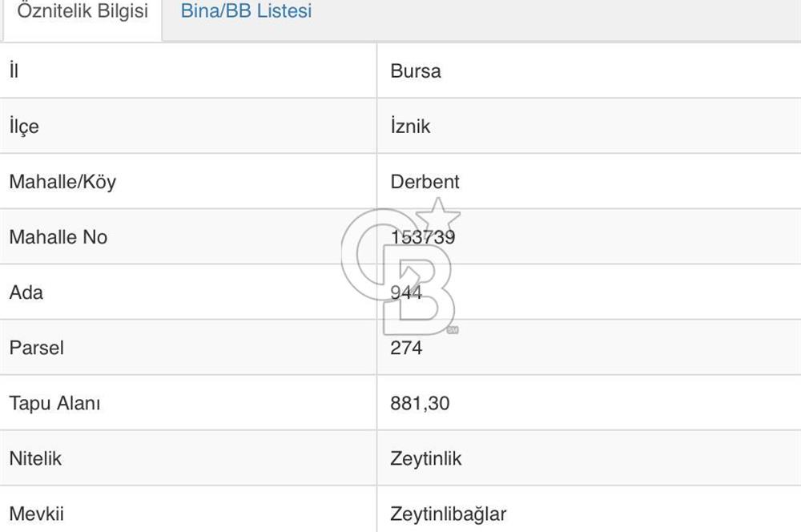This screenshot has width=801, height=532.
Task: Click the İlçe row label
Action: tap(24, 126)
